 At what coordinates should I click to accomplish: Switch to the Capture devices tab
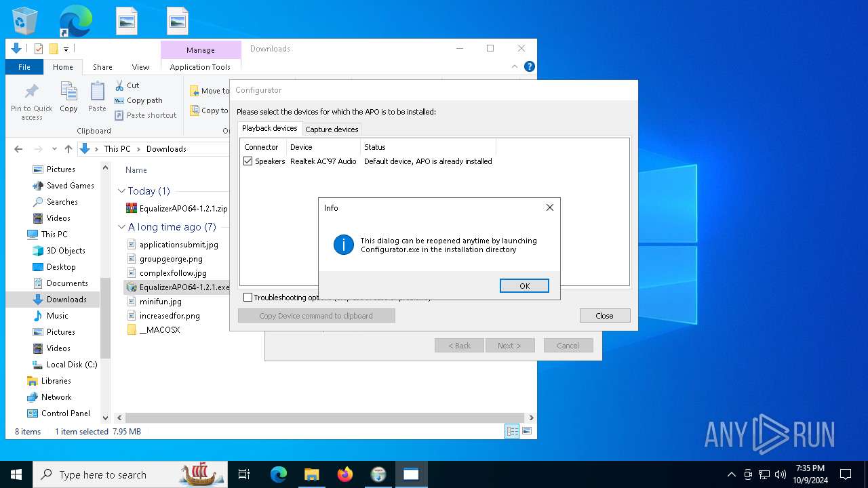point(332,129)
